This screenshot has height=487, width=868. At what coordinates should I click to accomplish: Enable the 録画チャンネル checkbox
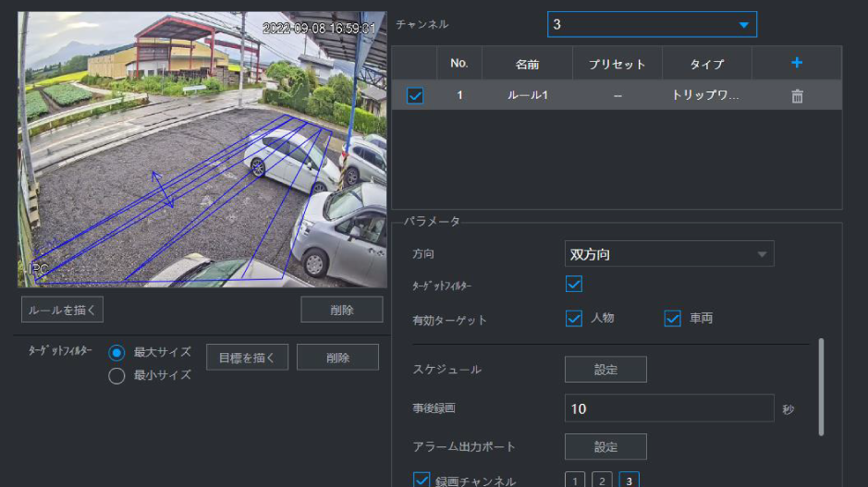(422, 480)
